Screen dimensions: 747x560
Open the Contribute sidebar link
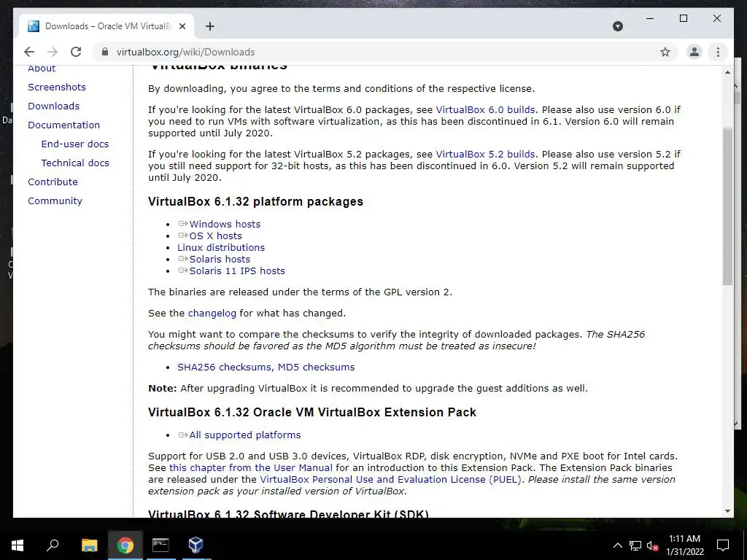pos(53,182)
